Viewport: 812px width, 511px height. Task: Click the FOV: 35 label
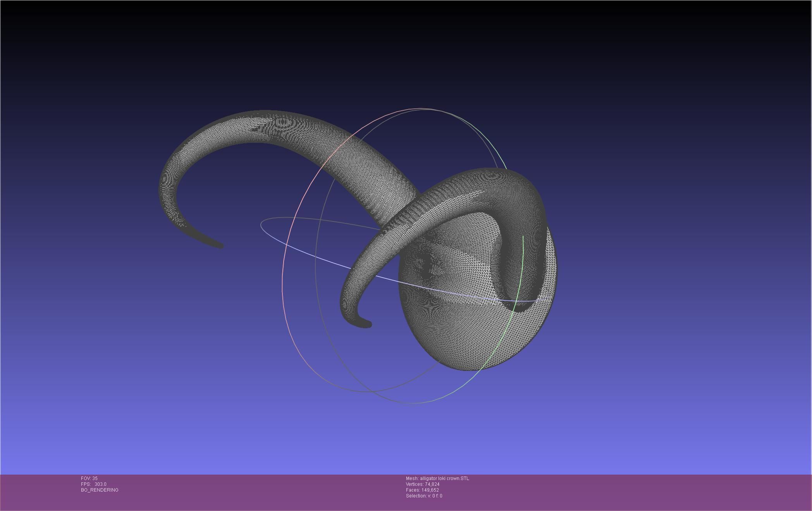coord(89,478)
